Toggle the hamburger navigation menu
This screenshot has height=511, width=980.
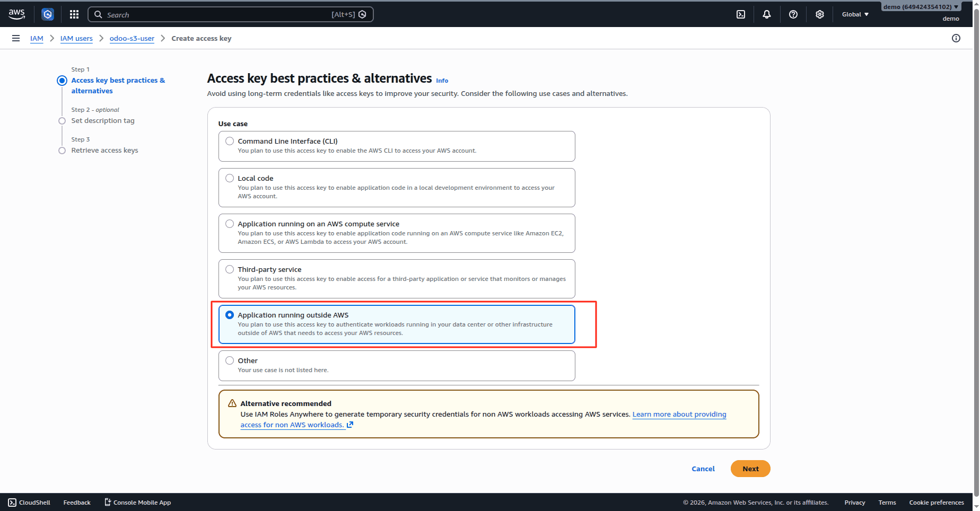16,38
